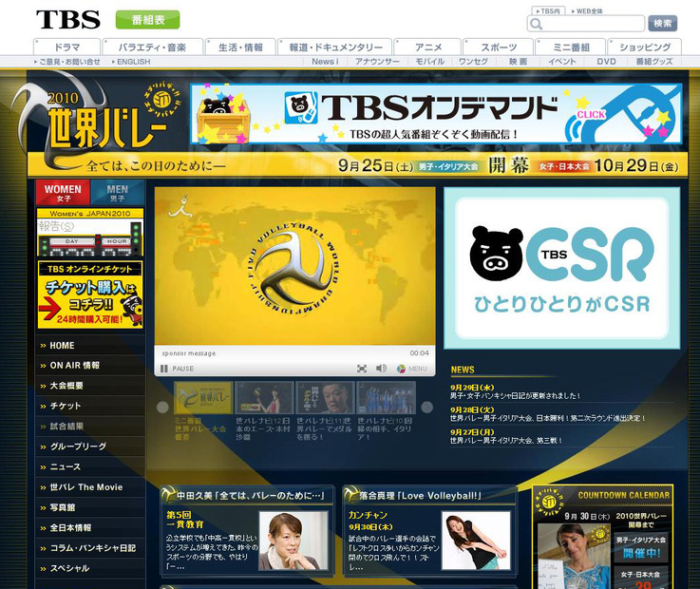
Task: Open チケット in sidebar menu
Action: [90, 406]
